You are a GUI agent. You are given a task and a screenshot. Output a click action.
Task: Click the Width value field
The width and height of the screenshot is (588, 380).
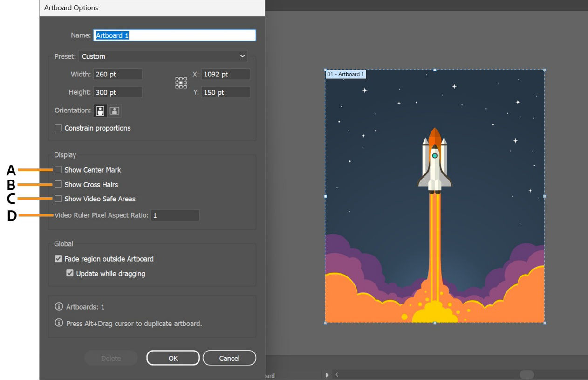click(x=118, y=74)
